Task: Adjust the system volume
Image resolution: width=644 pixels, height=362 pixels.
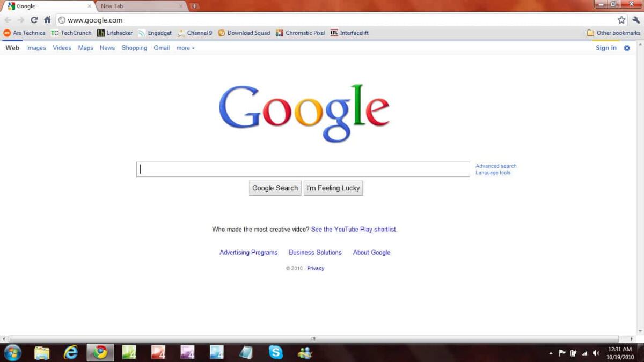Action: pos(596,353)
